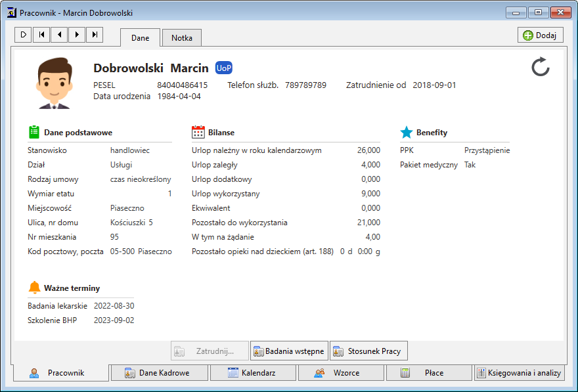Image resolution: width=578 pixels, height=392 pixels.
Task: Click the Bilanse calendar icon
Action: (198, 132)
